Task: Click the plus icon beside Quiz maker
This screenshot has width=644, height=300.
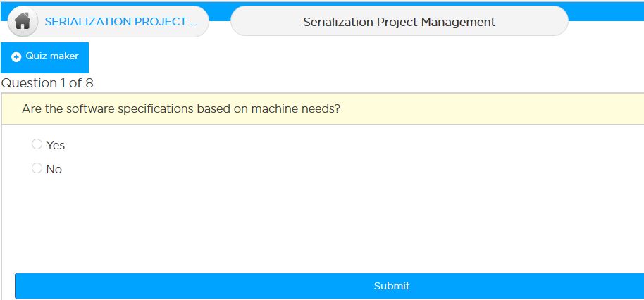Action: pyautogui.click(x=16, y=57)
